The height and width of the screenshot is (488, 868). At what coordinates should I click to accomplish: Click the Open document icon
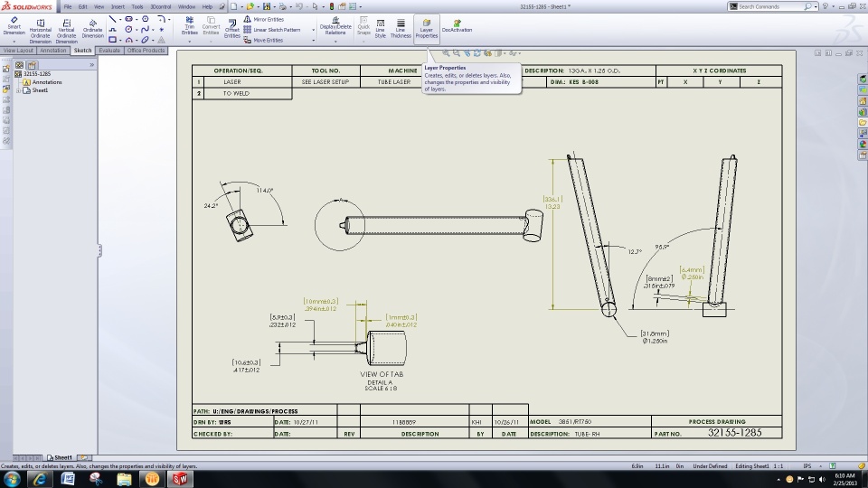(x=250, y=6)
